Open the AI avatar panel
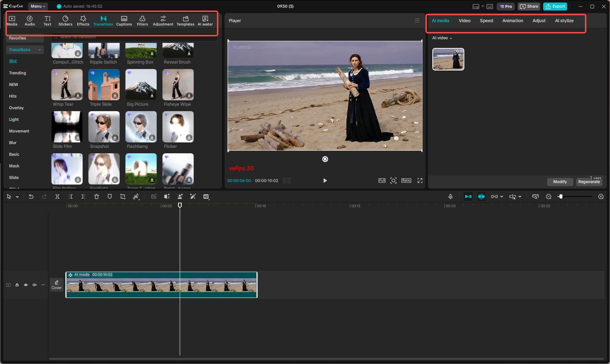The height and width of the screenshot is (364, 610). (x=205, y=20)
